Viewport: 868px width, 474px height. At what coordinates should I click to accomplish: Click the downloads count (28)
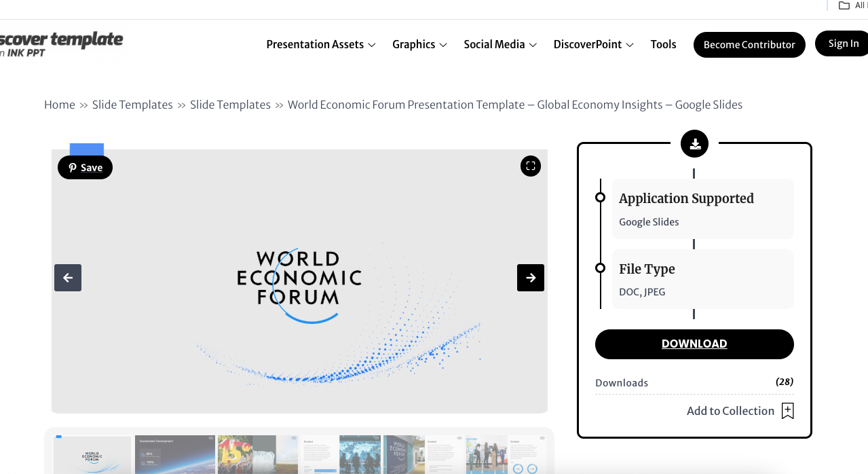pos(785,382)
